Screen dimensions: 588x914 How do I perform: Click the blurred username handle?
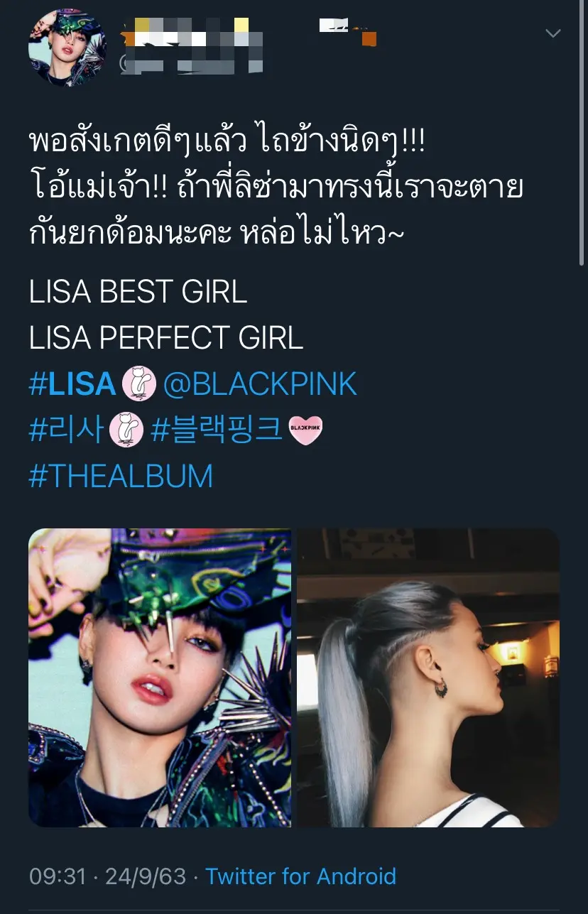click(x=190, y=64)
